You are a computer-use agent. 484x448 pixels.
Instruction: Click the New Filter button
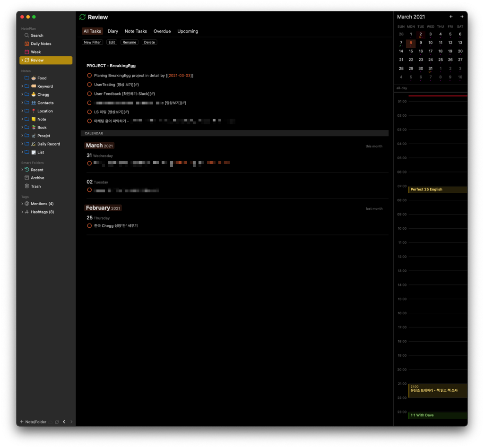click(92, 42)
